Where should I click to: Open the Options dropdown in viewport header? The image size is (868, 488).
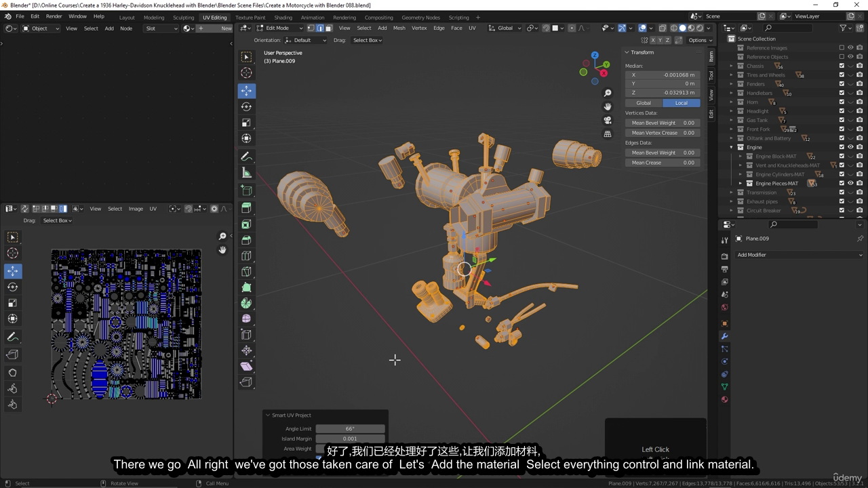tap(698, 40)
